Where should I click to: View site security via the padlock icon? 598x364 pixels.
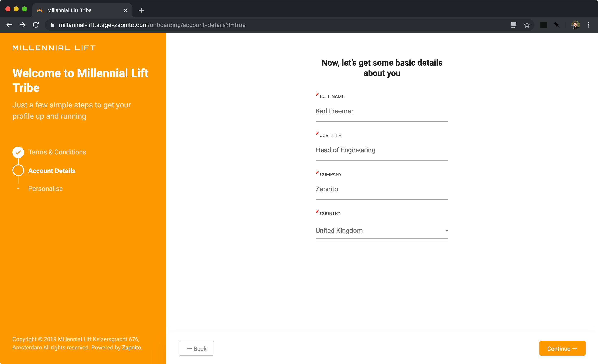52,25
